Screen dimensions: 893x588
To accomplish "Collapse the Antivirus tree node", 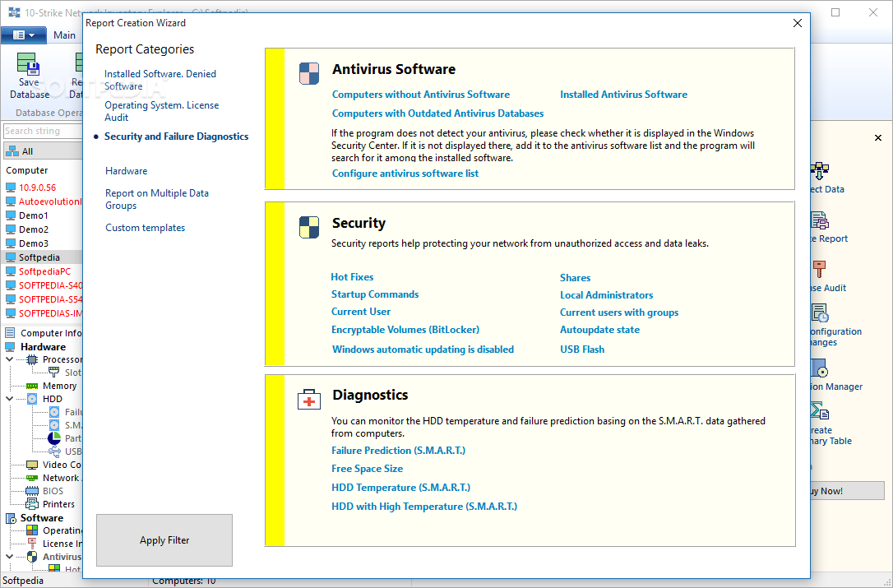I will pos(10,557).
